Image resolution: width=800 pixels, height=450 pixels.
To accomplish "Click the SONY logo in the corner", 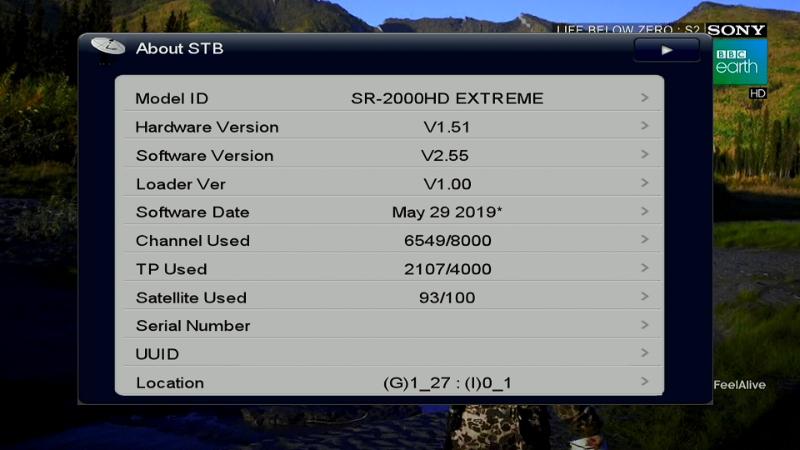I will click(736, 30).
